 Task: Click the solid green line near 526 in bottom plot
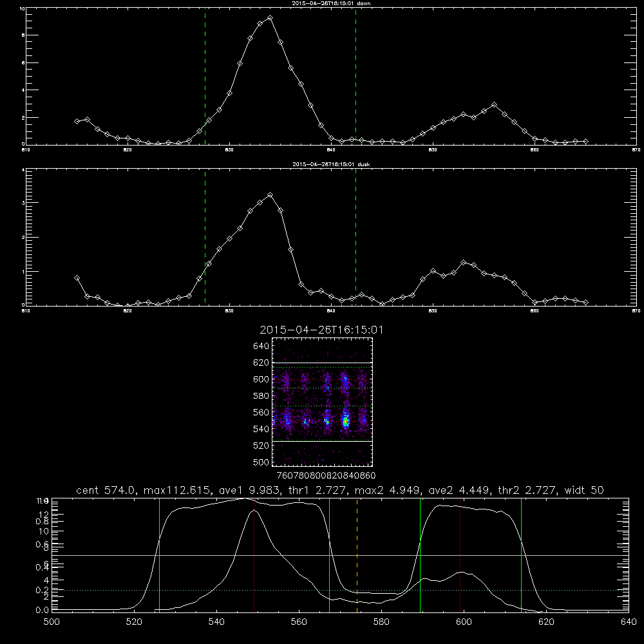[159, 555]
